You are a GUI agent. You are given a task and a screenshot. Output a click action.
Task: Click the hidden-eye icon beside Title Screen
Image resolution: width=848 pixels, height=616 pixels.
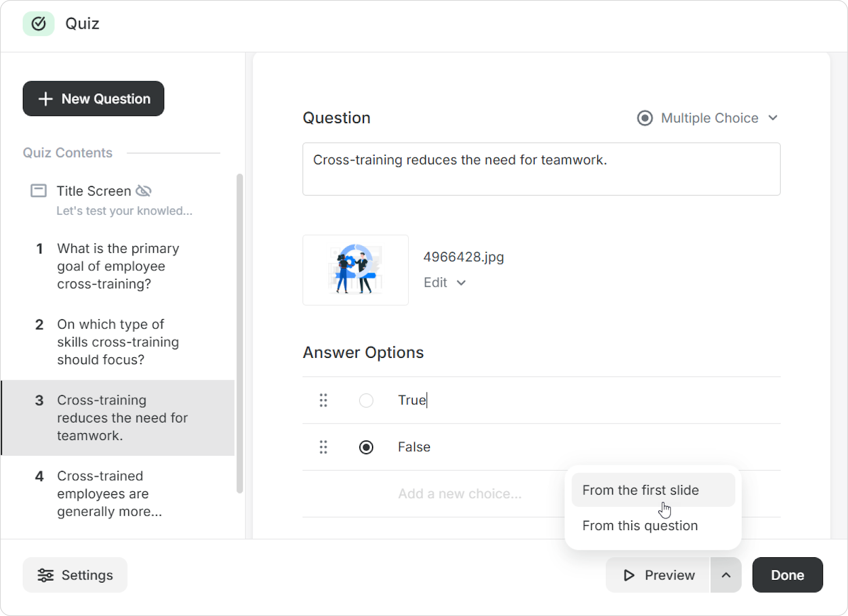point(144,191)
